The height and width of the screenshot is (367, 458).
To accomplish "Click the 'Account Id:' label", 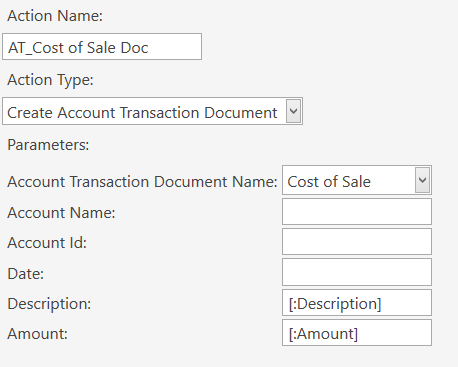I will (x=47, y=243).
